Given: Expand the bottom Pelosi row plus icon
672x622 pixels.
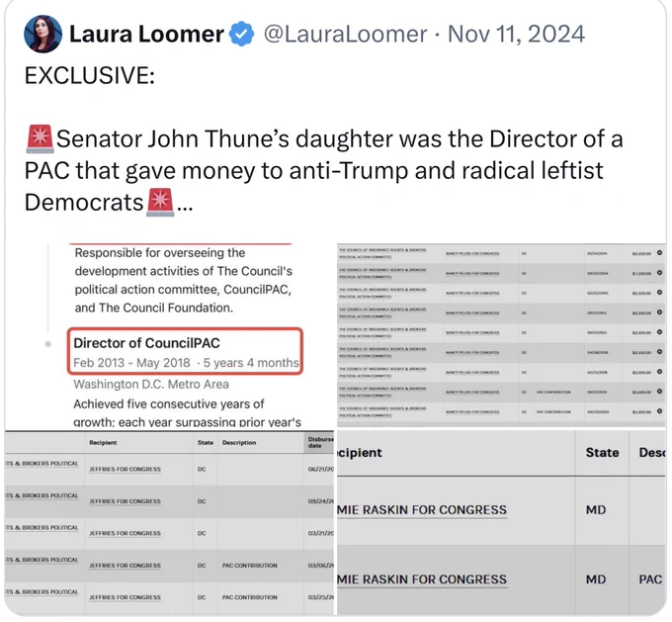Looking at the screenshot, I should (x=659, y=411).
